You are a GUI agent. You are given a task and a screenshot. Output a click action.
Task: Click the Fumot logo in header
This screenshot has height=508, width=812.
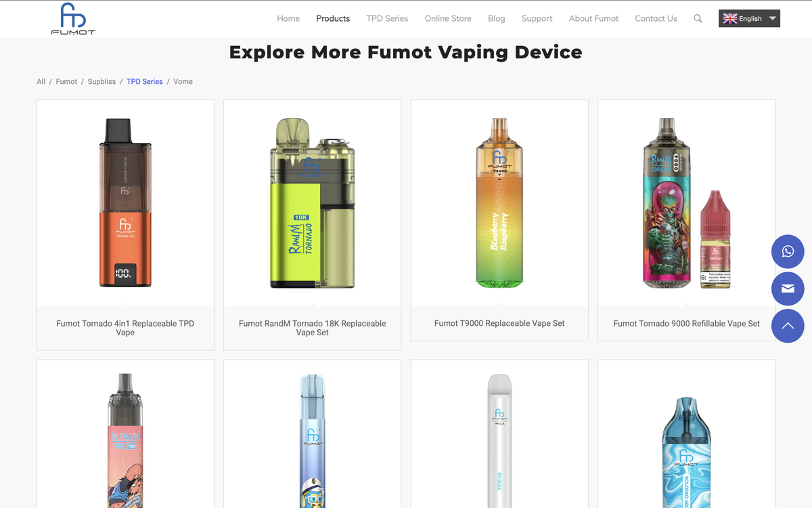point(73,18)
